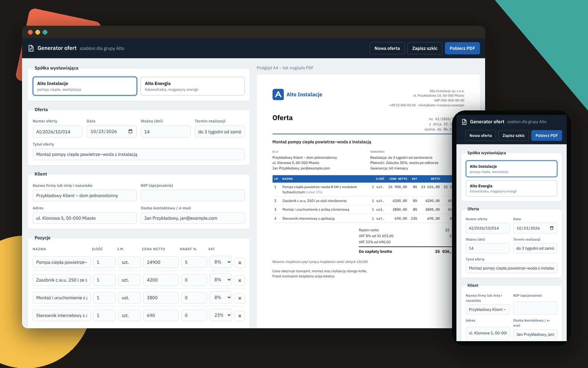The width and height of the screenshot is (588, 368).
Task: Click the preview heading 'Oferta'
Action: 283,118
